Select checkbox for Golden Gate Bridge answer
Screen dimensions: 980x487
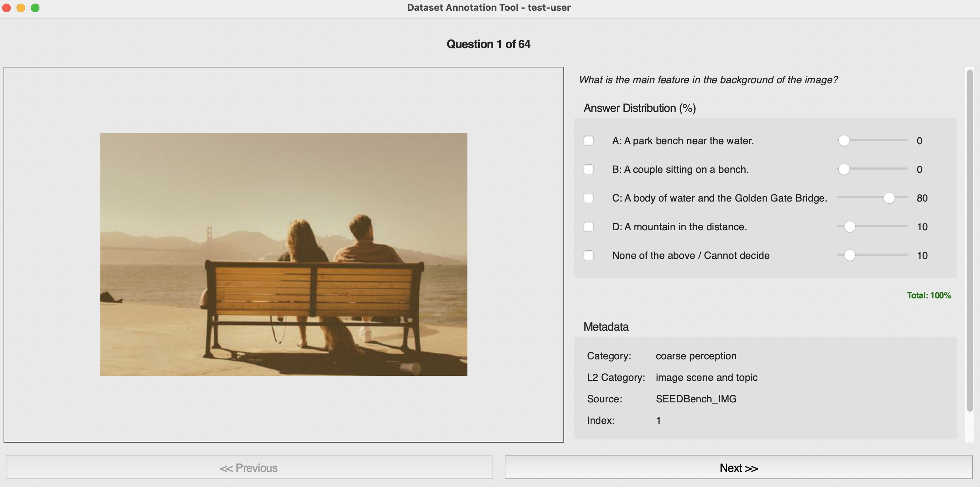[x=589, y=198]
